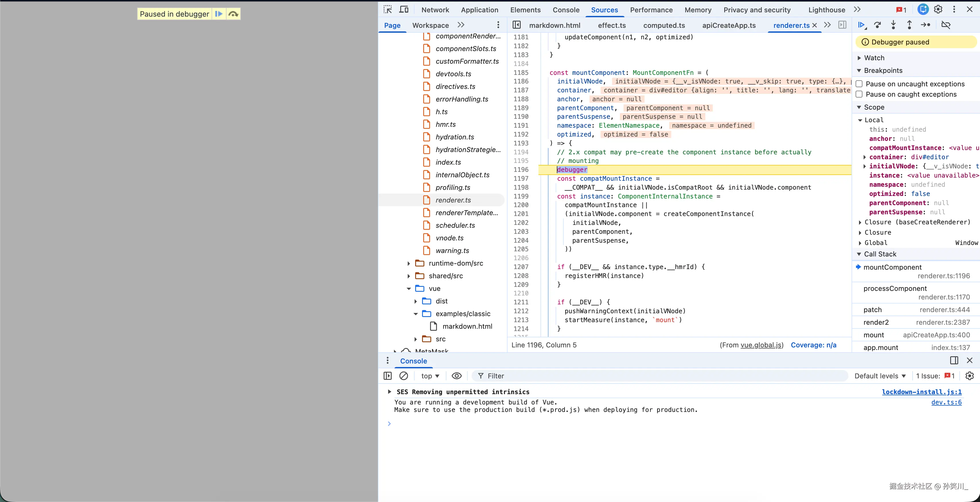This screenshot has height=502, width=980.
Task: Click the Resume script execution icon
Action: pos(862,25)
